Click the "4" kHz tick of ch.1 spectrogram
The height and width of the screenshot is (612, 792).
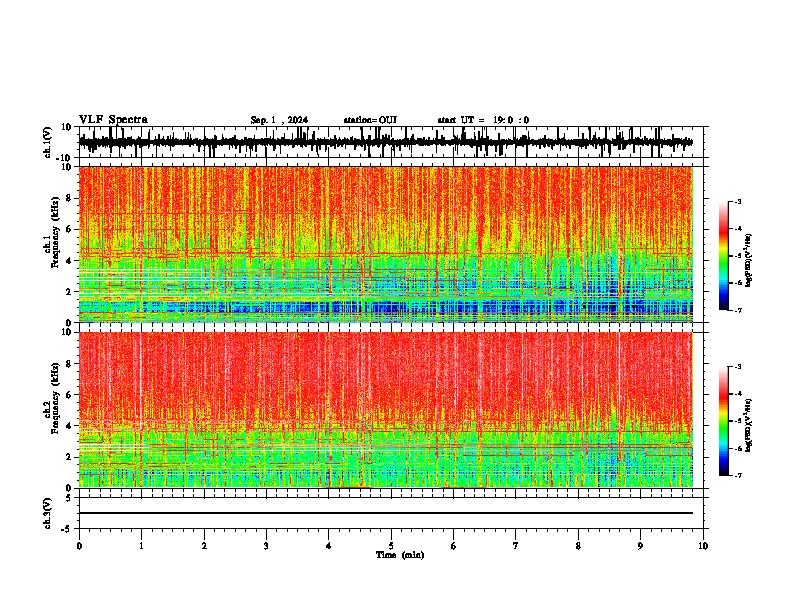[x=70, y=261]
